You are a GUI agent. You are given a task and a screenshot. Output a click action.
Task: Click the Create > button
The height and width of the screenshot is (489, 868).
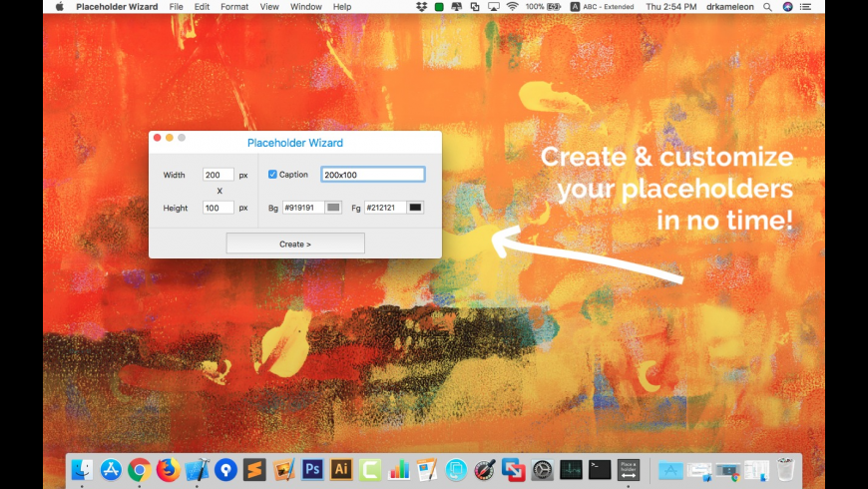point(295,244)
